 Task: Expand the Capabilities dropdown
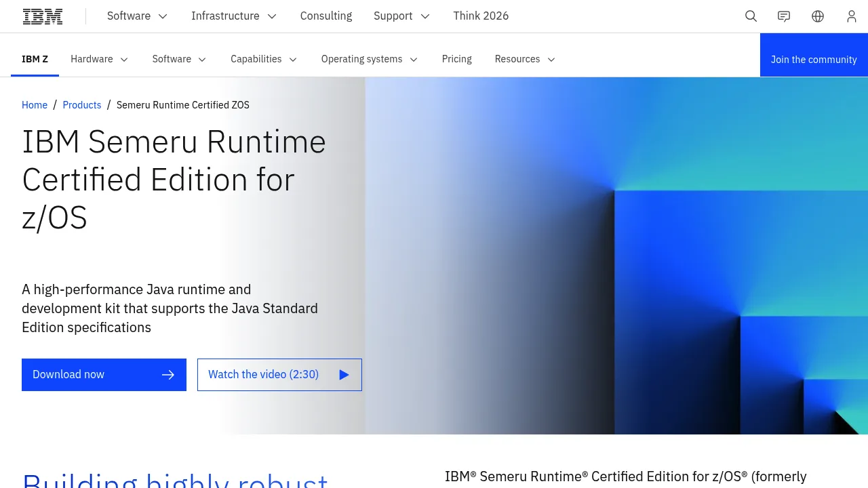pos(264,59)
